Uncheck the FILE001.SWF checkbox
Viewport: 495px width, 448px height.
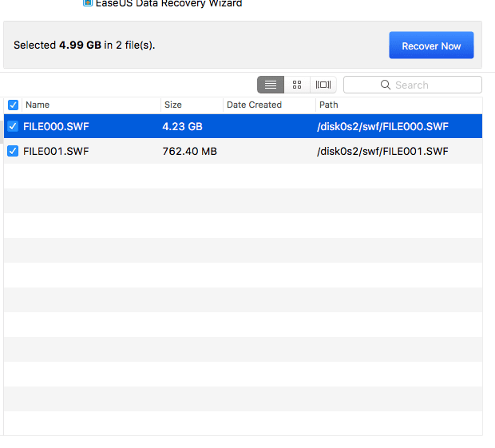[x=13, y=151]
